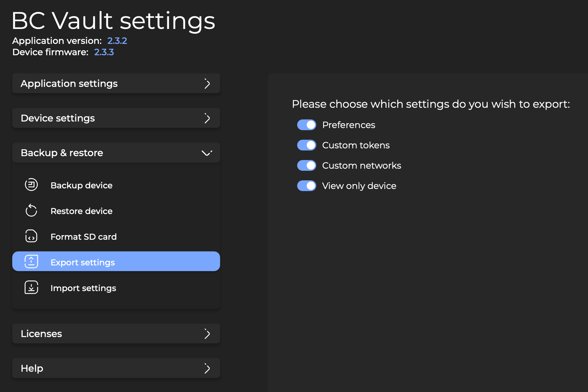Click the Import settings download icon
This screenshot has height=392, width=588.
31,288
